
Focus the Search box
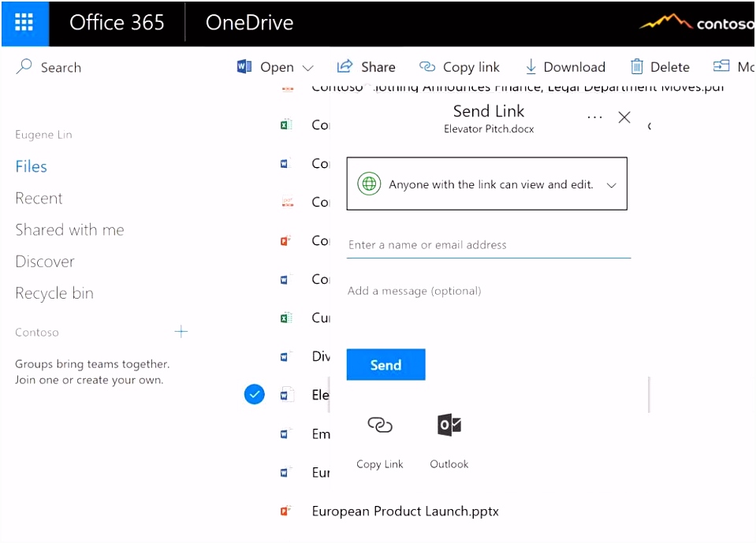click(x=61, y=68)
